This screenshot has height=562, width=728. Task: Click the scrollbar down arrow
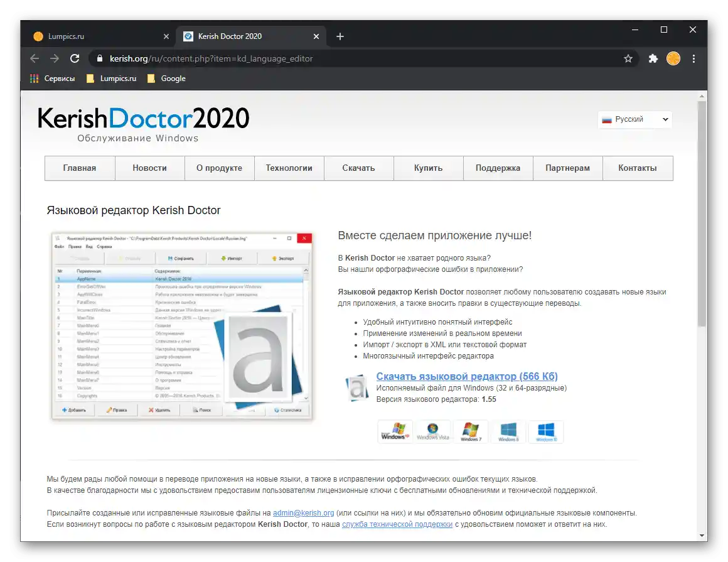[702, 536]
